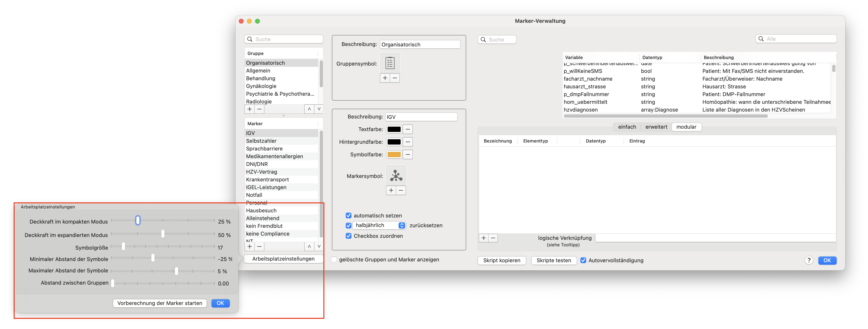Move the selected group up
868x329 pixels.
(309, 109)
